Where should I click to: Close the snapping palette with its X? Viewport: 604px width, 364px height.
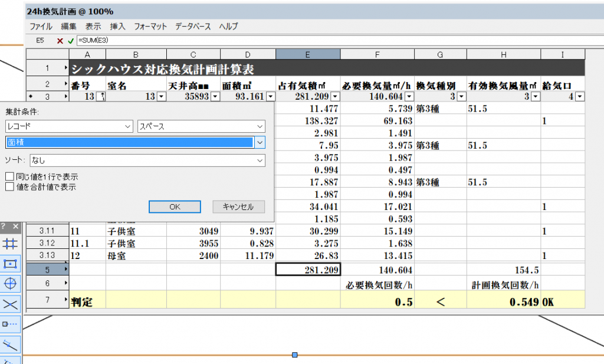click(16, 227)
